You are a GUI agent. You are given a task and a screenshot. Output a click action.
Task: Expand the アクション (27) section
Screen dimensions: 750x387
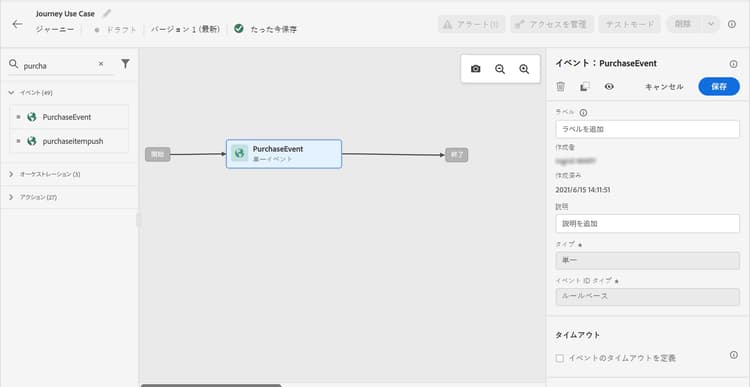pyautogui.click(x=11, y=197)
